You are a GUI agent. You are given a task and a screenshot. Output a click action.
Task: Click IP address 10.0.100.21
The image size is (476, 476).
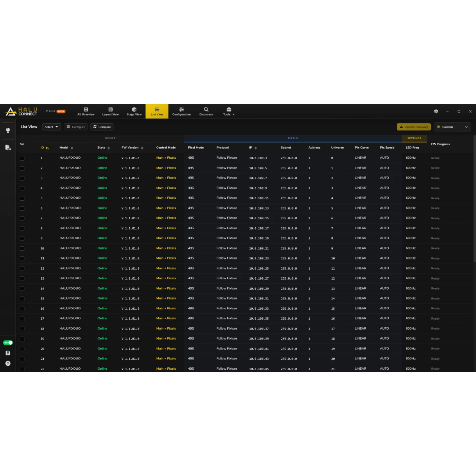coord(259,248)
